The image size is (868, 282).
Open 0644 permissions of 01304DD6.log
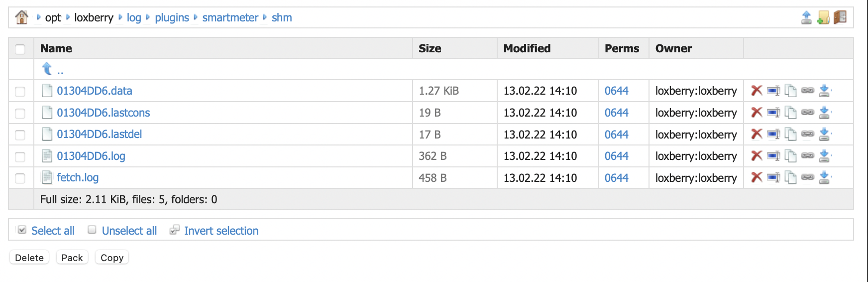(x=616, y=156)
